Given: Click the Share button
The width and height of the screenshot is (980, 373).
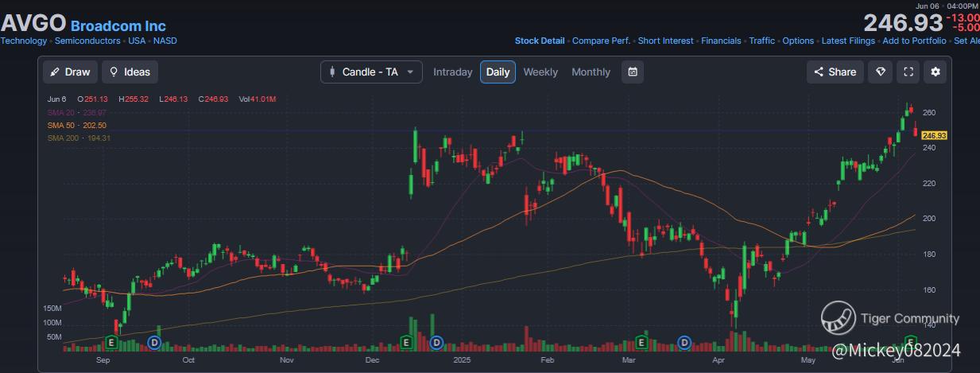Looking at the screenshot, I should [x=835, y=72].
